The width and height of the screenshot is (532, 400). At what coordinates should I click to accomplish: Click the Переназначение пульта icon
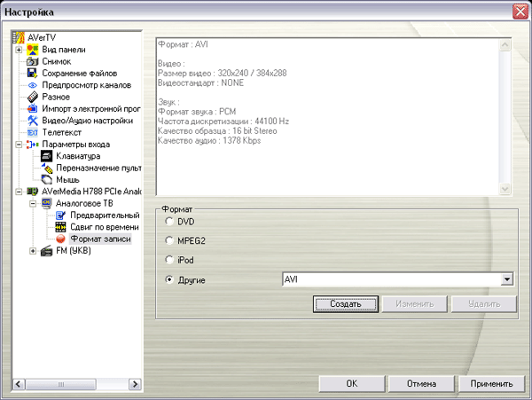coord(46,168)
